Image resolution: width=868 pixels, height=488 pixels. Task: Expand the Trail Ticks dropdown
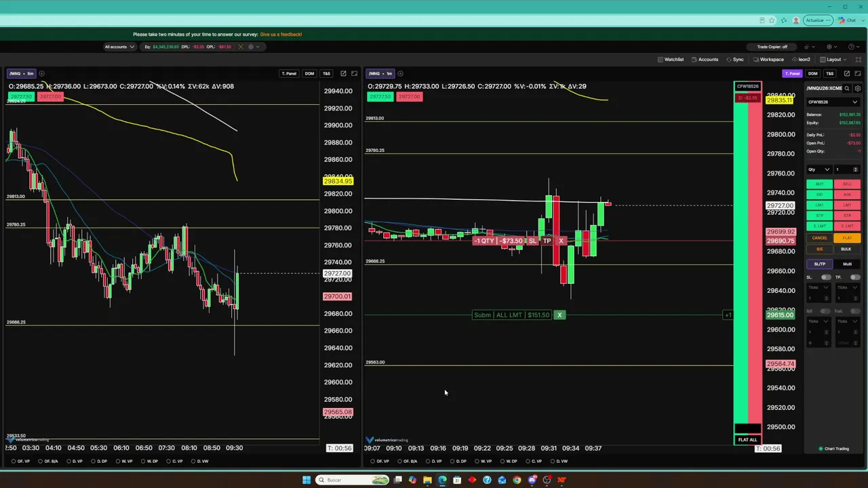(x=847, y=321)
